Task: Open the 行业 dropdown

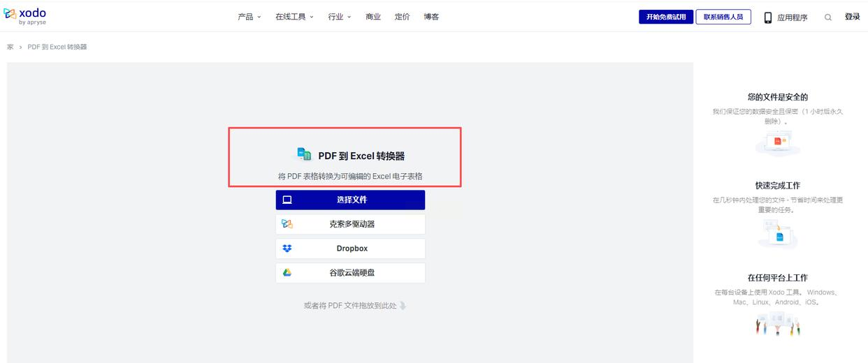Action: 340,17
